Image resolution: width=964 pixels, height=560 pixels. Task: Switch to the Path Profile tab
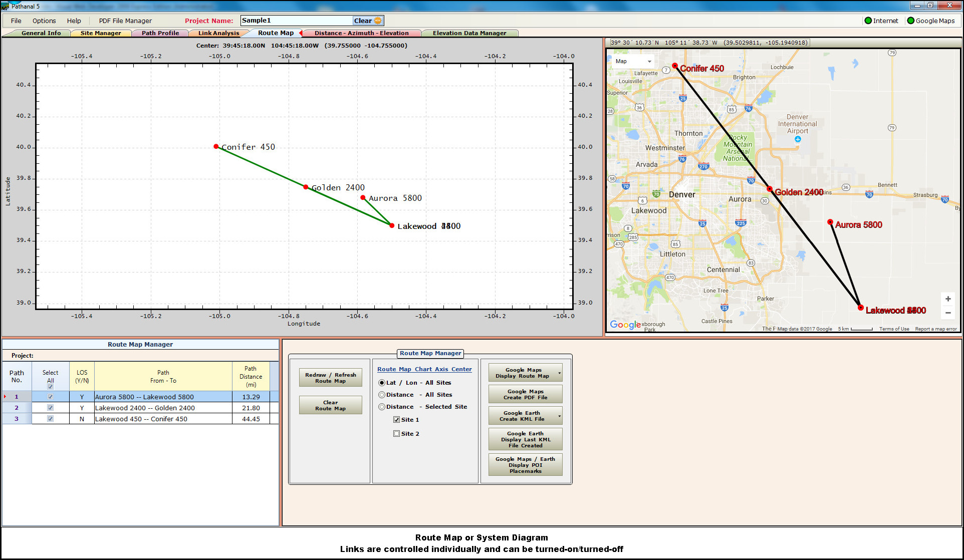pyautogui.click(x=160, y=33)
